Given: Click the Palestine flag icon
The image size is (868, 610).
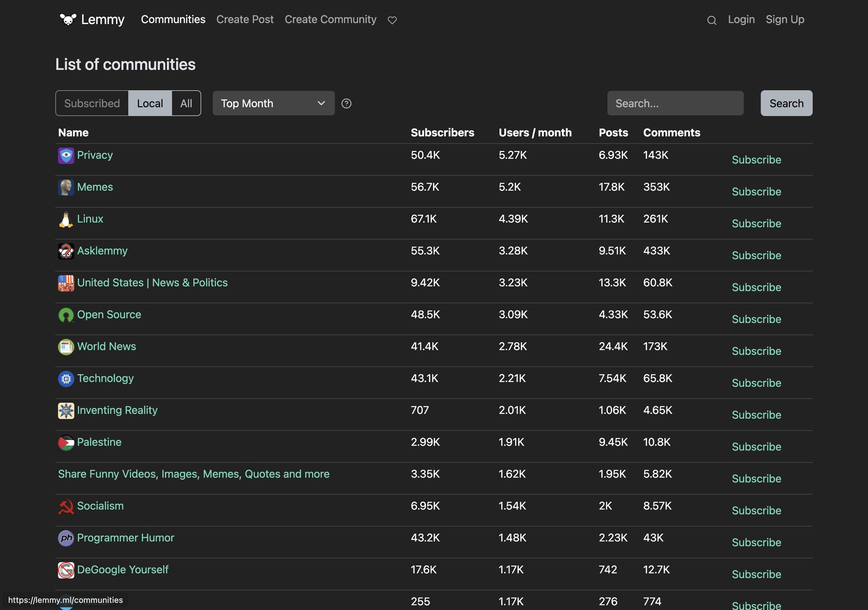Looking at the screenshot, I should point(66,442).
